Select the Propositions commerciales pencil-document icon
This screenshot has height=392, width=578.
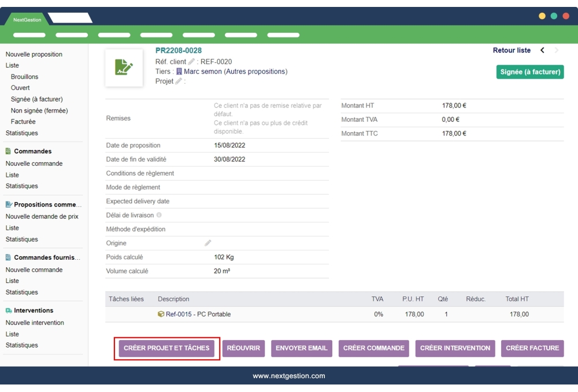8,204
